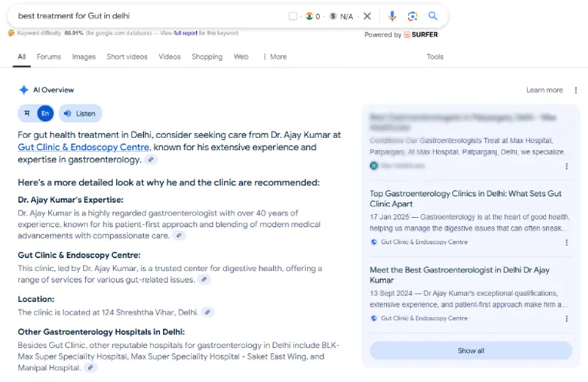
Task: Switch to the Images tab
Action: pyautogui.click(x=84, y=57)
